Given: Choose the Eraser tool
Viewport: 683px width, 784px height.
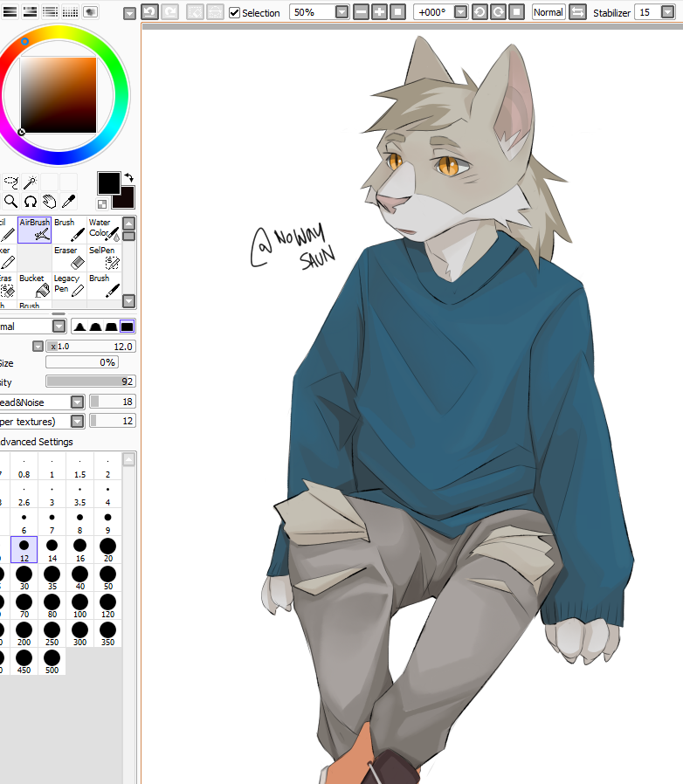Looking at the screenshot, I should pos(70,258).
